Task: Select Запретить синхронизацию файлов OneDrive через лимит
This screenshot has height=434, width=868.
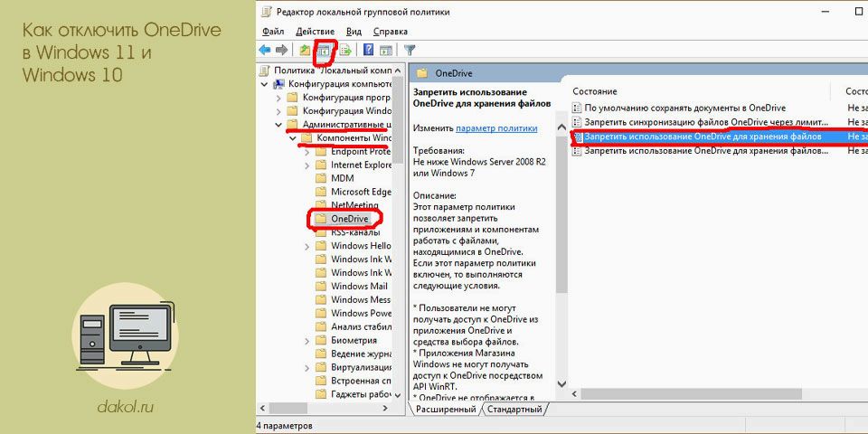Action: coord(706,122)
